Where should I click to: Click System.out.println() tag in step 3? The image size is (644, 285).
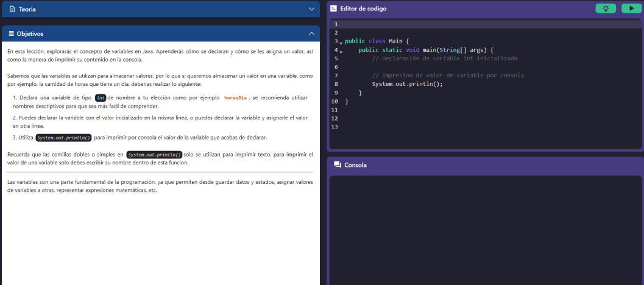click(x=63, y=137)
